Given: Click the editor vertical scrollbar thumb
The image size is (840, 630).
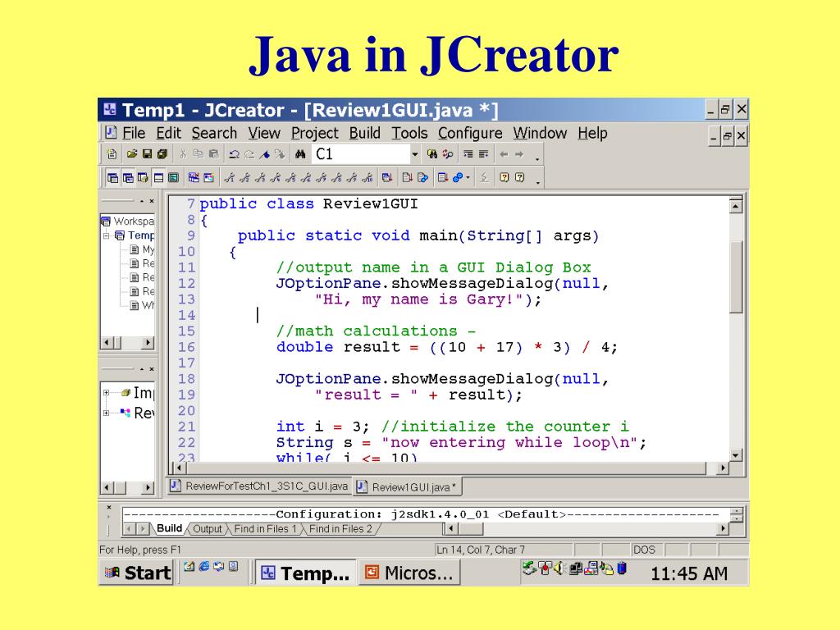Looking at the screenshot, I should [x=737, y=277].
